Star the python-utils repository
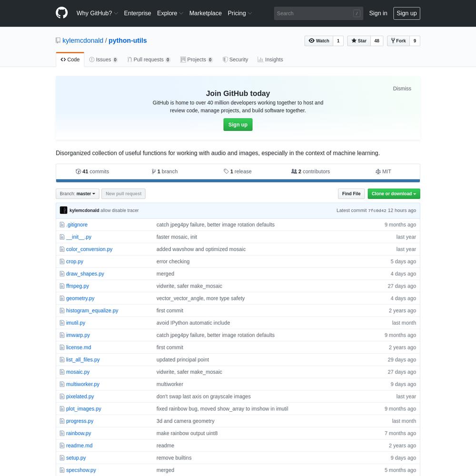 359,40
